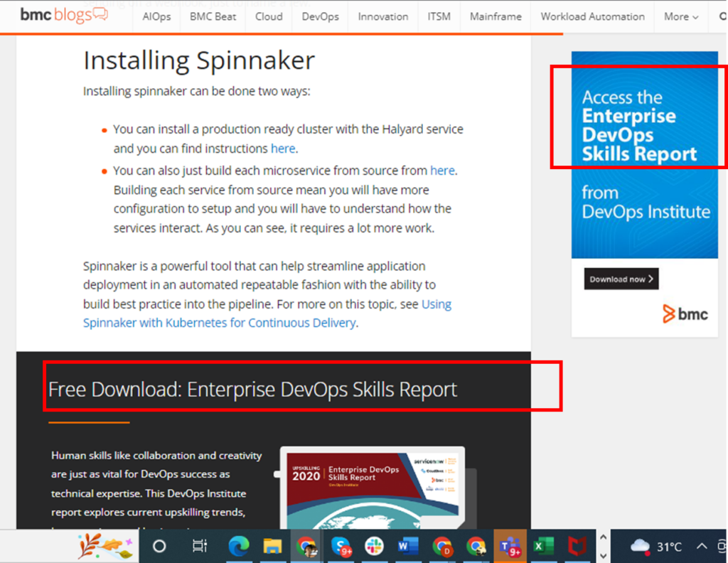Select DevOps in the navigation bar
Image resolution: width=728 pixels, height=563 pixels.
321,17
